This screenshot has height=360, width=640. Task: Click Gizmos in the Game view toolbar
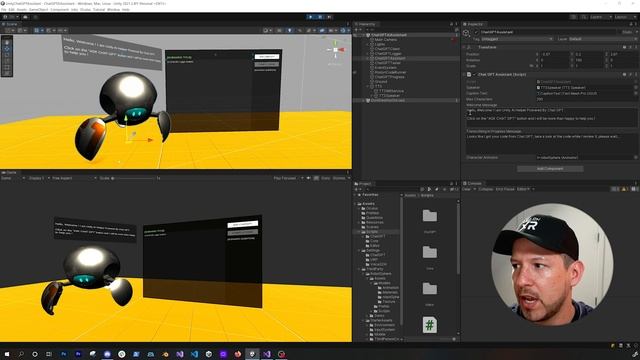tap(340, 178)
